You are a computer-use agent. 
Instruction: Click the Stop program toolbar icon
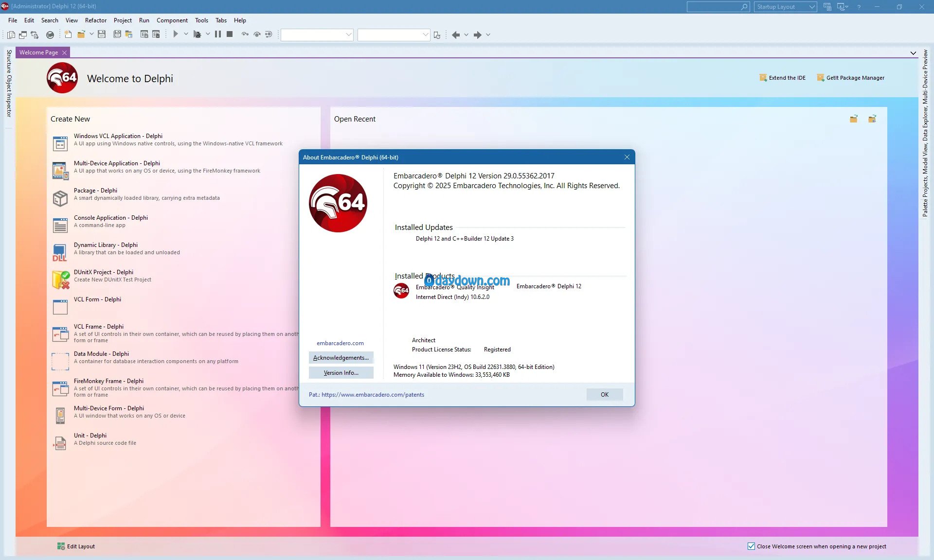click(230, 35)
